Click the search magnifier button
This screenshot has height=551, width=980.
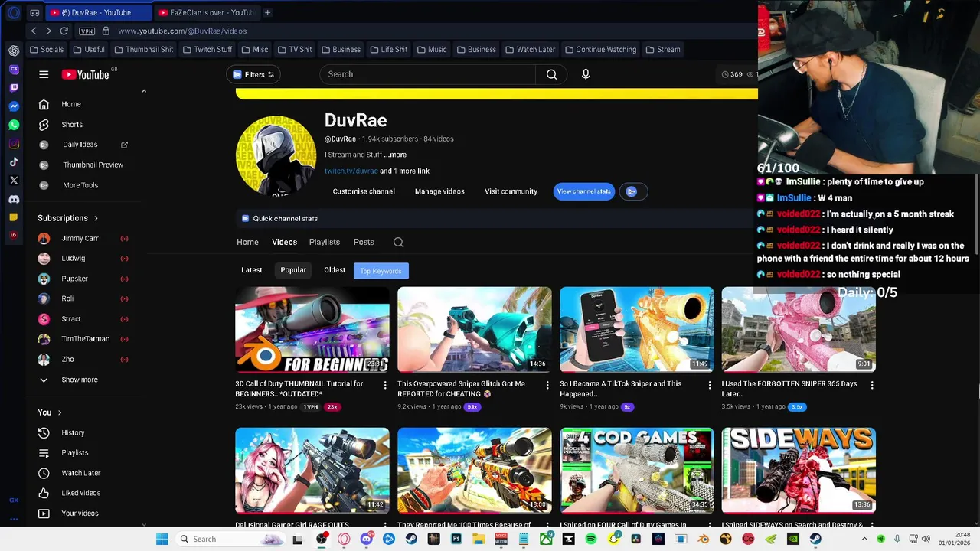[551, 74]
